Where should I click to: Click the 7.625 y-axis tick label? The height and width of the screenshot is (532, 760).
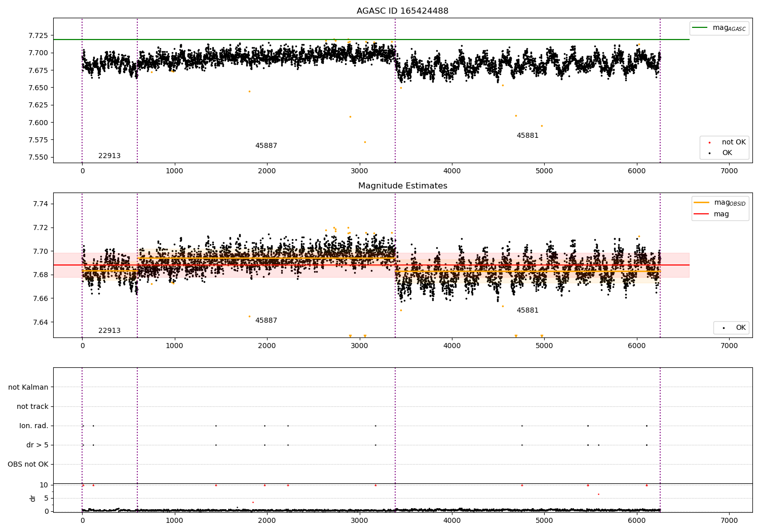(39, 105)
